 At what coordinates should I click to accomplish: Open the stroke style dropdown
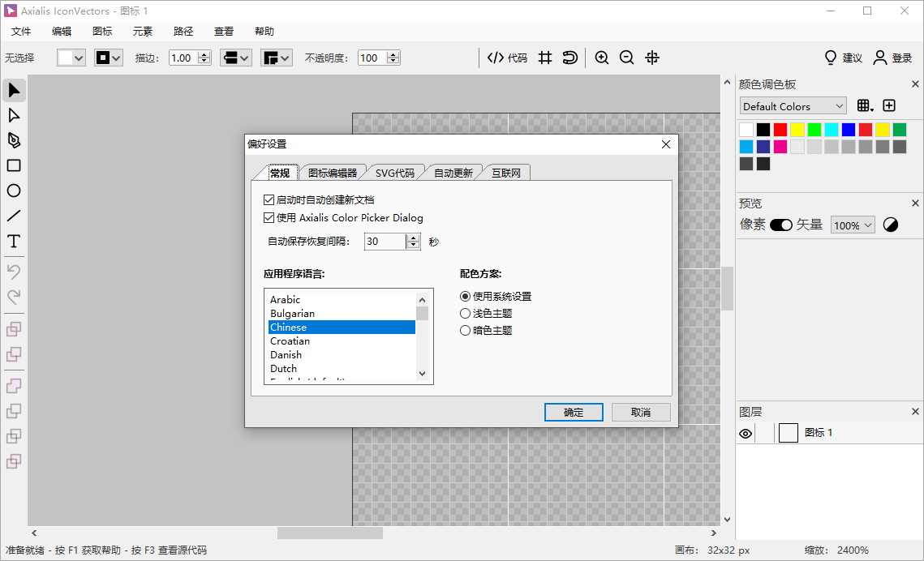(x=235, y=58)
